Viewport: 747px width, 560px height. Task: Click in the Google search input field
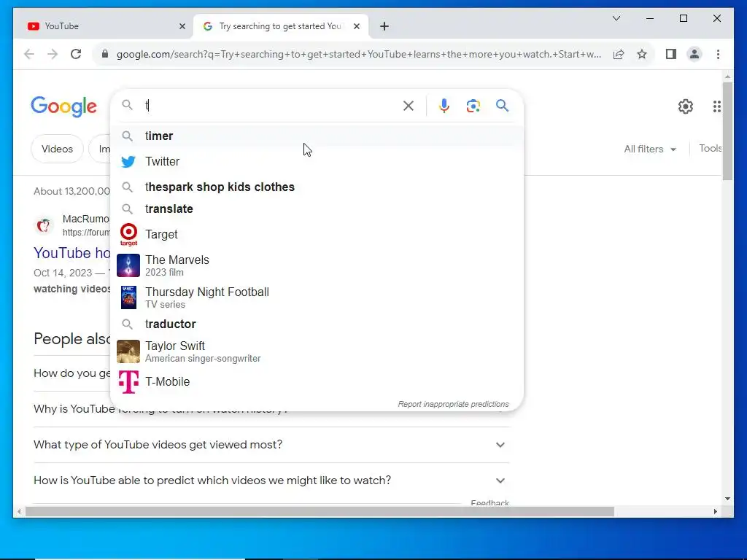(269, 105)
